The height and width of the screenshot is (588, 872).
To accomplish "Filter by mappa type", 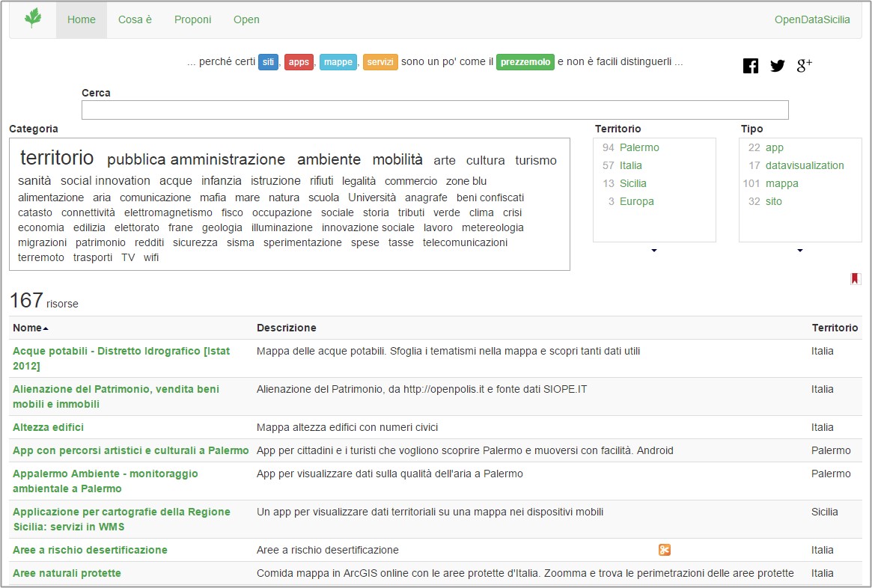I will click(x=781, y=183).
